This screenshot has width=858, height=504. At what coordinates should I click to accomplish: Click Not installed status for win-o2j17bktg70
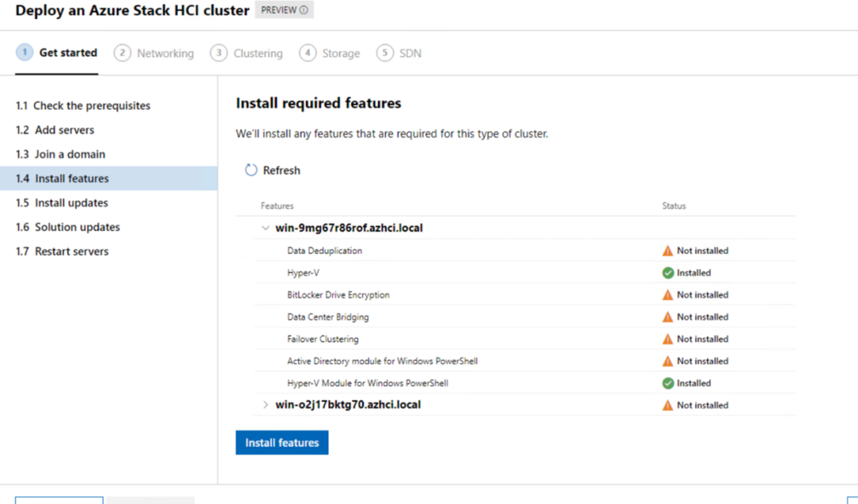coord(702,406)
